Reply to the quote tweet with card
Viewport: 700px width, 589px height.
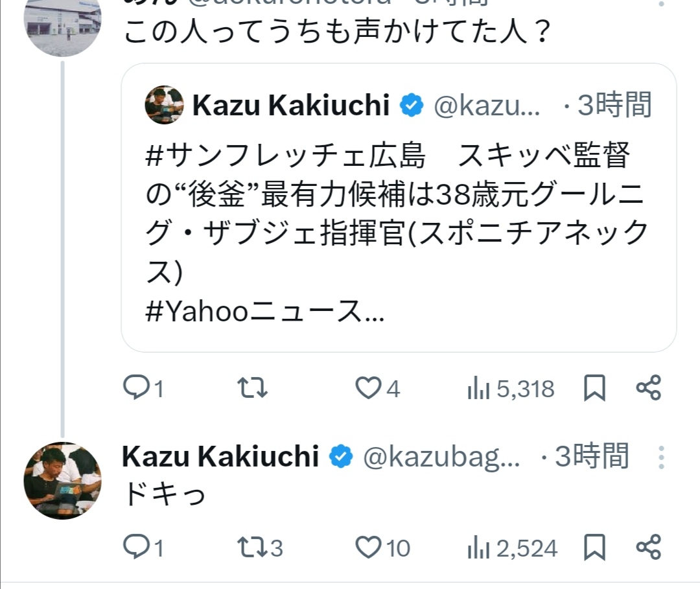coord(137,388)
